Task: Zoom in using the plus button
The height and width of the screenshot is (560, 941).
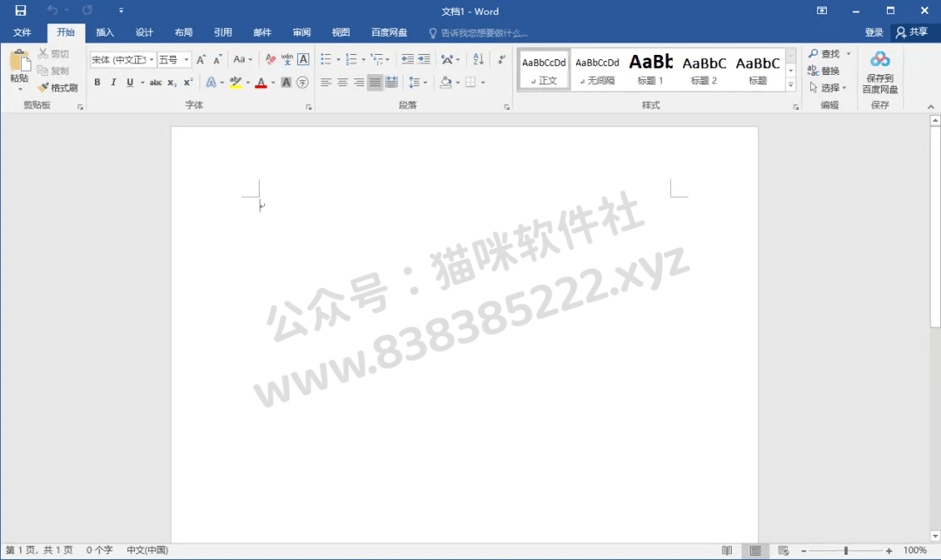Action: point(889,550)
